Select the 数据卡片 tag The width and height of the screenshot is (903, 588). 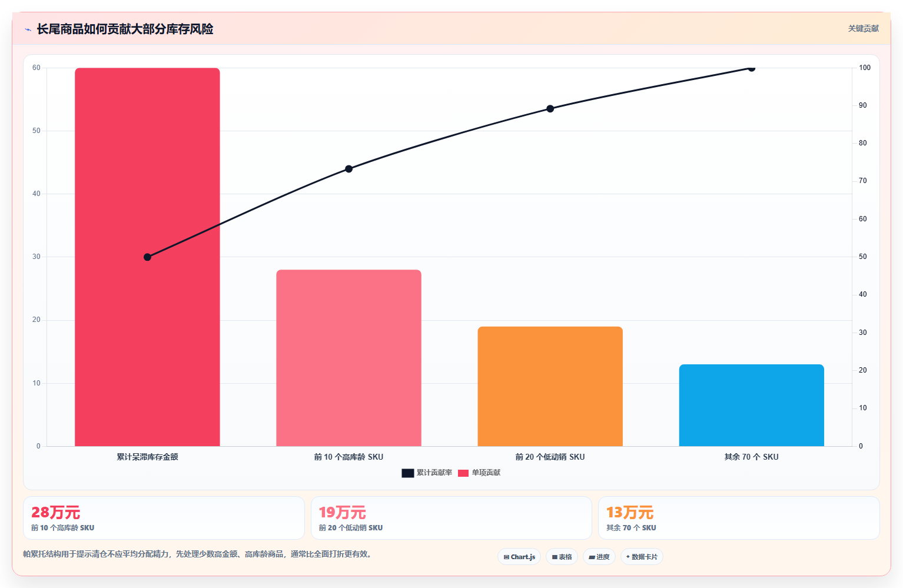pos(642,557)
